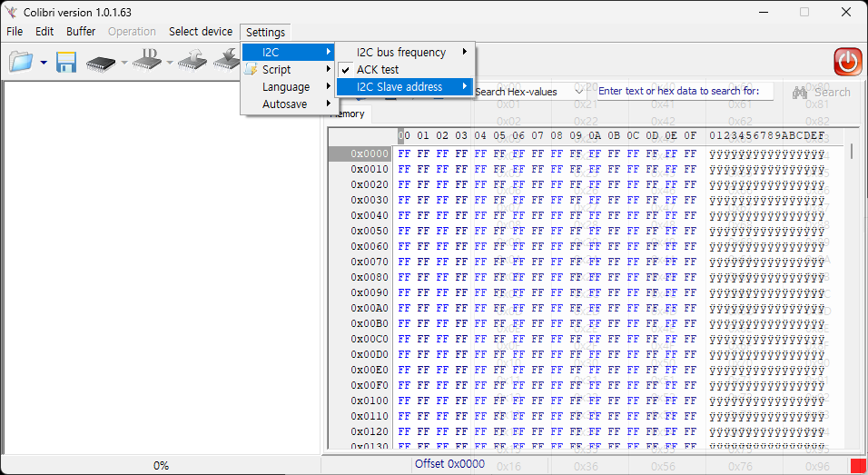Click the Colibri hummingbird icon in title bar
The width and height of the screenshot is (868, 475).
pyautogui.click(x=11, y=12)
